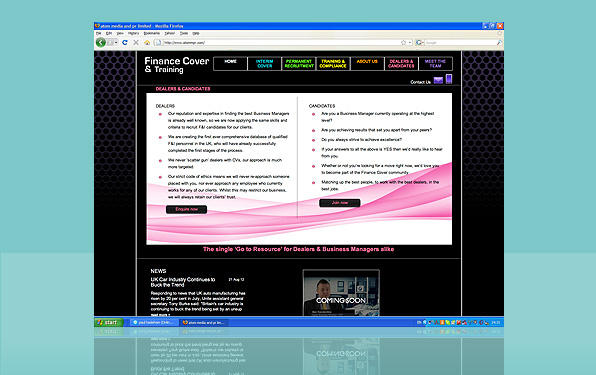Click the search magnifier icon
Viewport: 596px width, 375px height.
[x=499, y=43]
